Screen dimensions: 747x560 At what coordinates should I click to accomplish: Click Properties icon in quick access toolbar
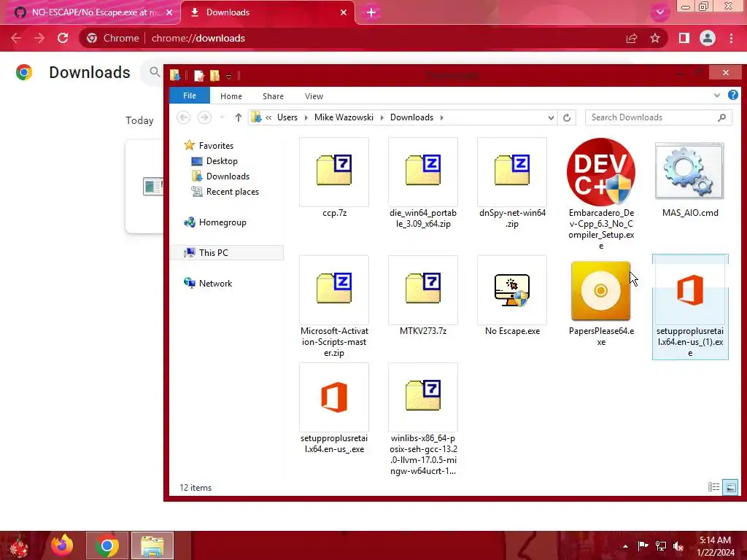[199, 76]
